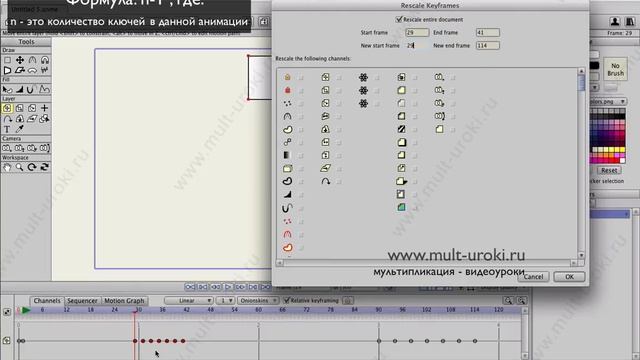Viewport: 640px width, 360px height.
Task: Select the Set Origin plus tool
Action: (44, 108)
